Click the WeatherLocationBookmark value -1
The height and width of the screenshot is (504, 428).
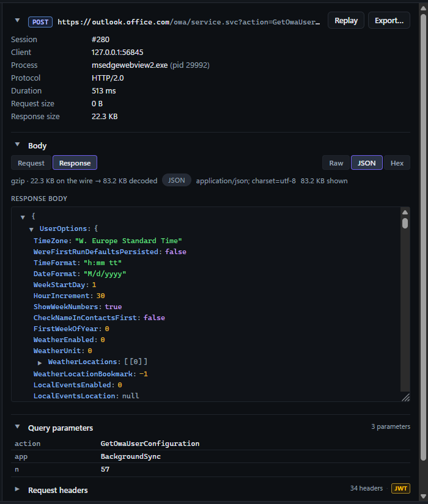144,374
